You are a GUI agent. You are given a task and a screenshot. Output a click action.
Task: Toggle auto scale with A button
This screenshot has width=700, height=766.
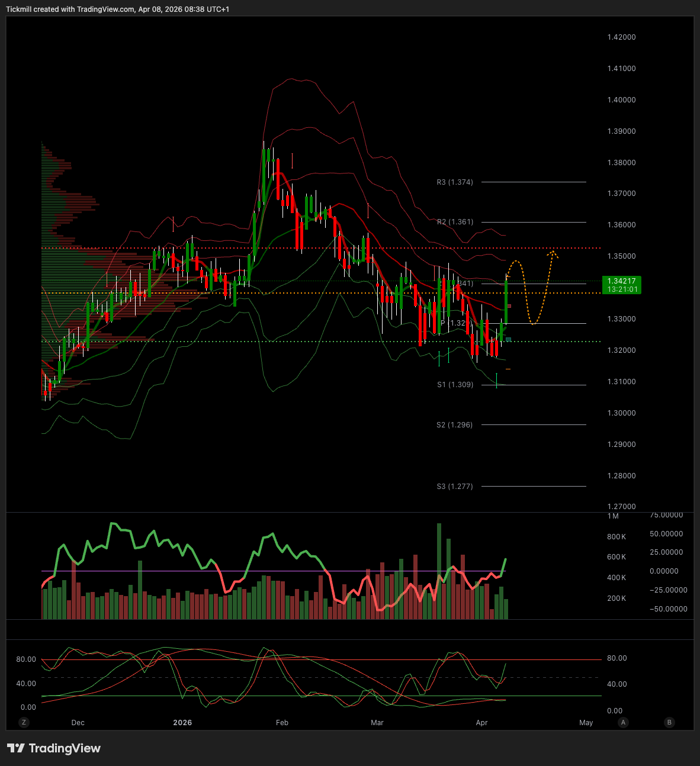click(x=623, y=722)
